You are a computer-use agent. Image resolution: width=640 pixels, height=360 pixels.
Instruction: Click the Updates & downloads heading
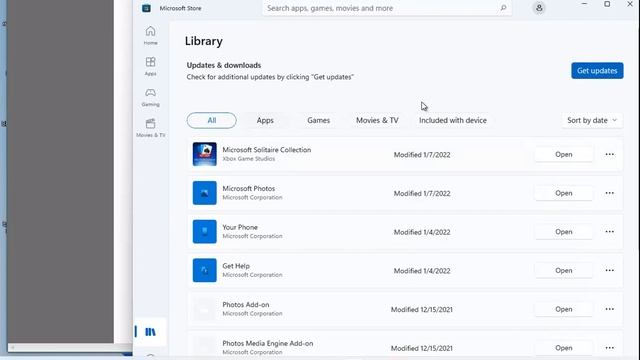tap(224, 65)
